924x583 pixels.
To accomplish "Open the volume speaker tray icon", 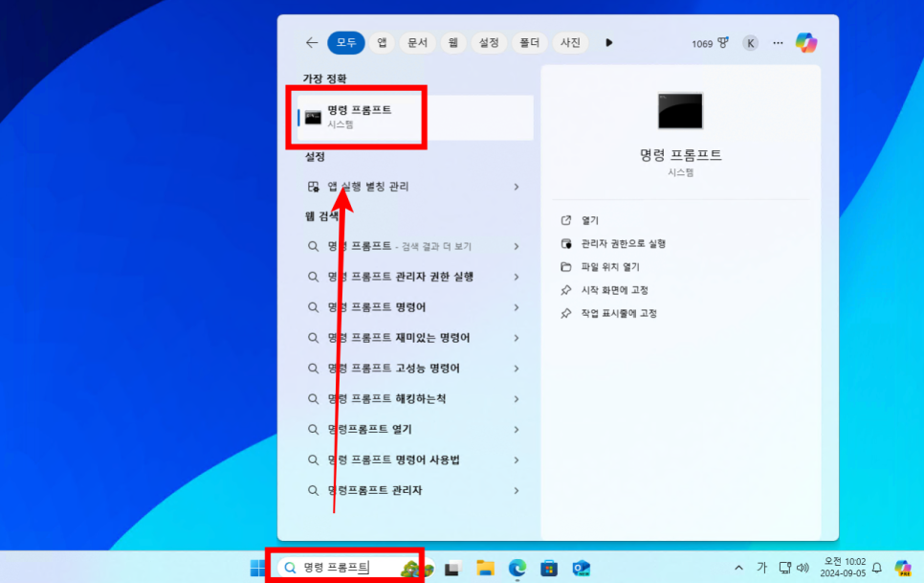I will pos(803,568).
